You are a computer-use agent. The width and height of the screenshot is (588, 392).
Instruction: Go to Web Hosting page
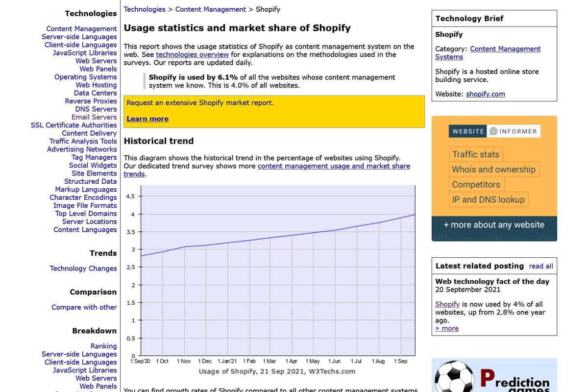coord(96,85)
